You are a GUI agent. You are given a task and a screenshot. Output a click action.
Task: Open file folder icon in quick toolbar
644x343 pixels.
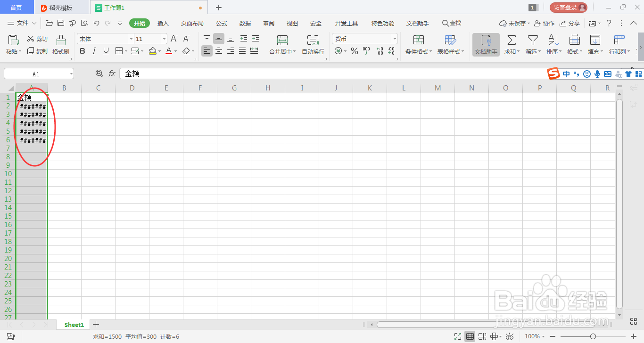49,23
